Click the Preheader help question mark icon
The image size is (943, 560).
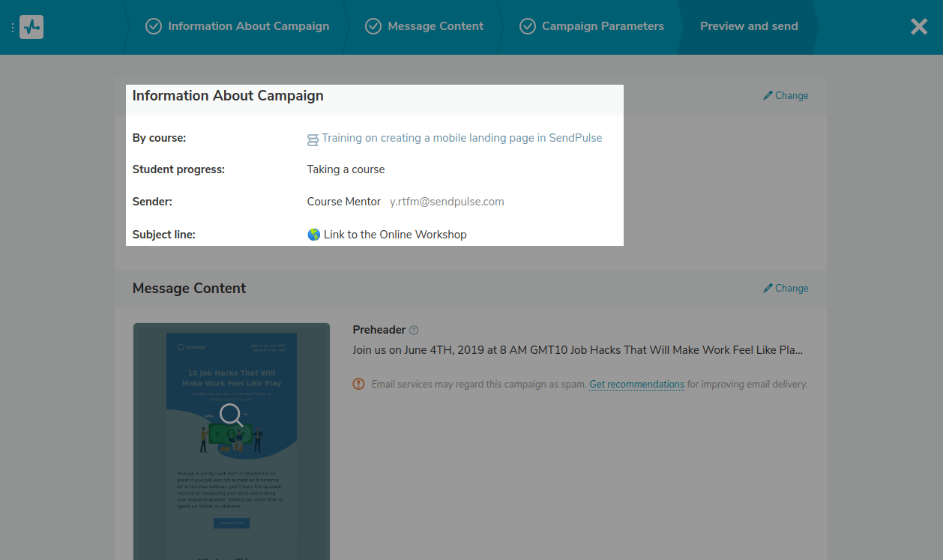click(414, 331)
